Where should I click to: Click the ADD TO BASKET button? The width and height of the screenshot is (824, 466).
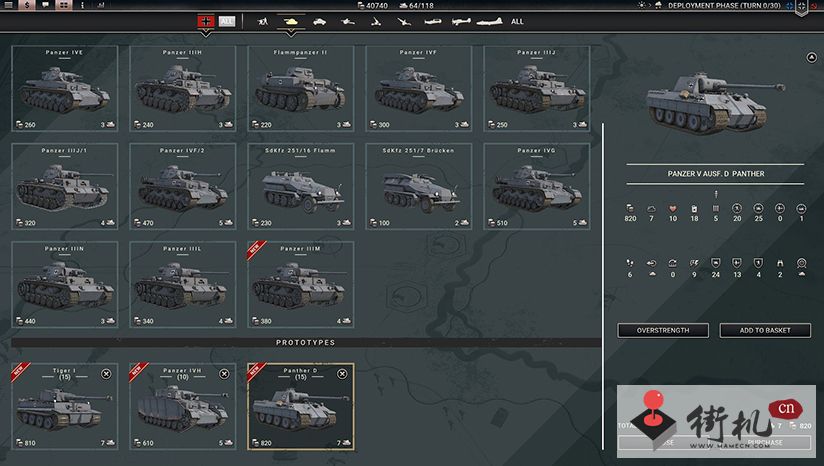pos(765,330)
